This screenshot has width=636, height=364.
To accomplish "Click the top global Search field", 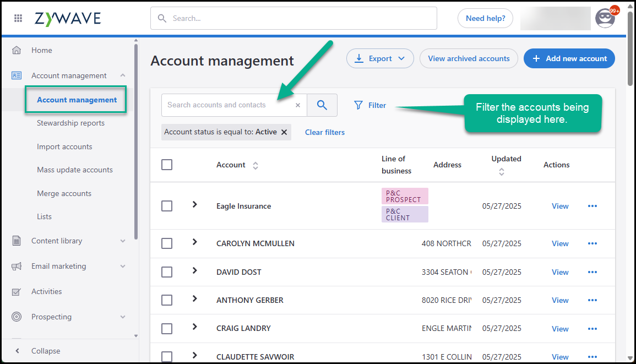I will [x=293, y=18].
